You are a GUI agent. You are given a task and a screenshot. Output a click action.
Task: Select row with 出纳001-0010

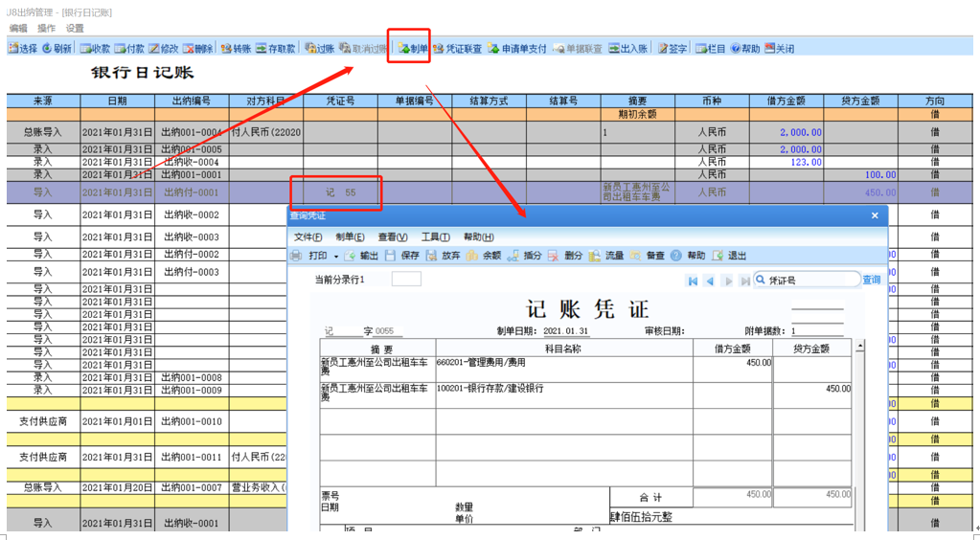click(147, 421)
